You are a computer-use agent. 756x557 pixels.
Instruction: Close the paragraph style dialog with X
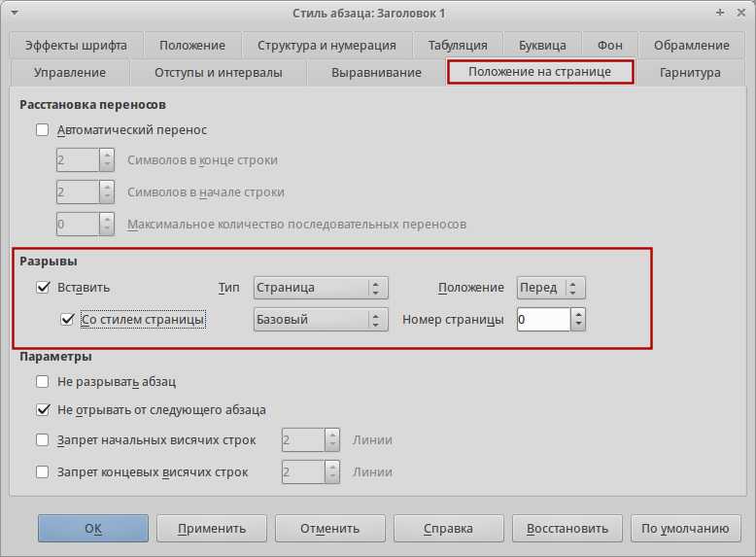[741, 13]
